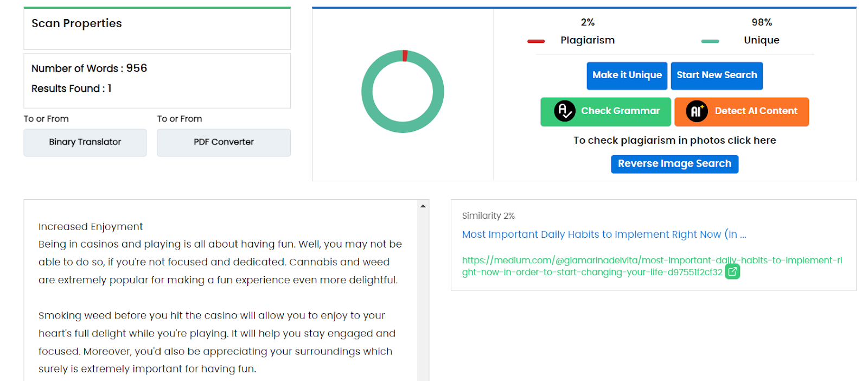868x381 pixels.
Task: Click the red segment of the donut chart
Action: pyautogui.click(x=405, y=55)
